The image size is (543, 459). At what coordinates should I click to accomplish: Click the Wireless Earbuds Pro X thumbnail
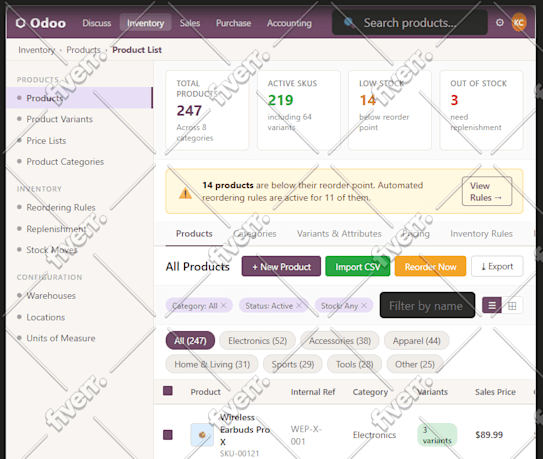[x=202, y=435]
